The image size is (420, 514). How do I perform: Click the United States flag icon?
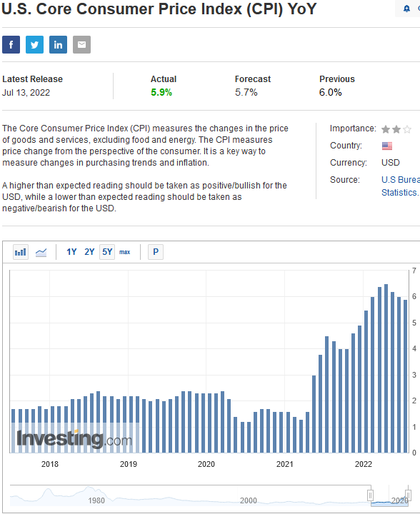click(x=387, y=146)
